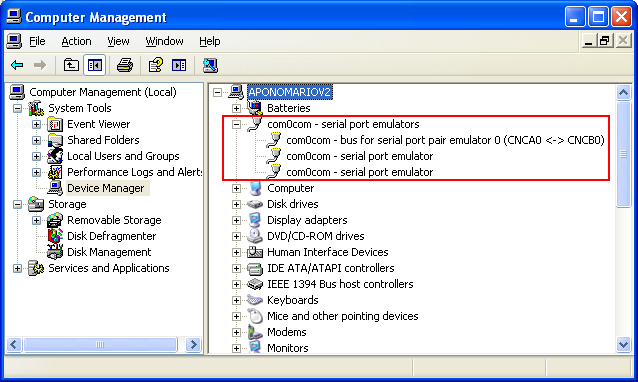Click the Shared Folders icon
Image resolution: width=638 pixels, height=382 pixels.
[x=55, y=140]
